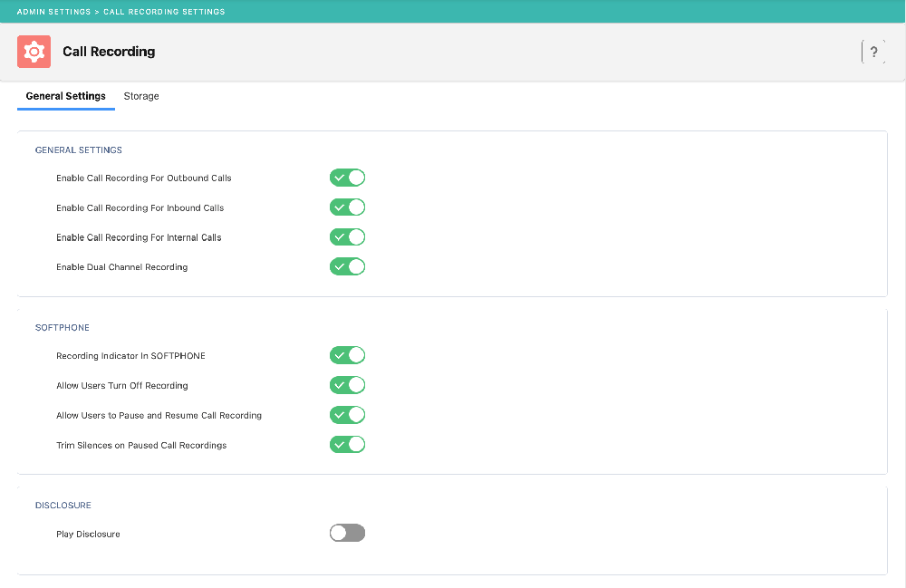Enable the Play Disclosure toggle

[347, 533]
